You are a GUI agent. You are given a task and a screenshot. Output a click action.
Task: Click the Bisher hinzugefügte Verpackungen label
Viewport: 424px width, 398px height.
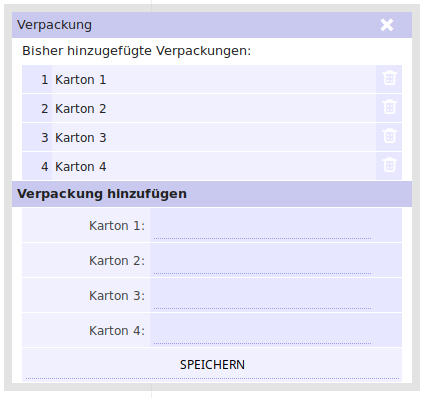click(x=137, y=51)
